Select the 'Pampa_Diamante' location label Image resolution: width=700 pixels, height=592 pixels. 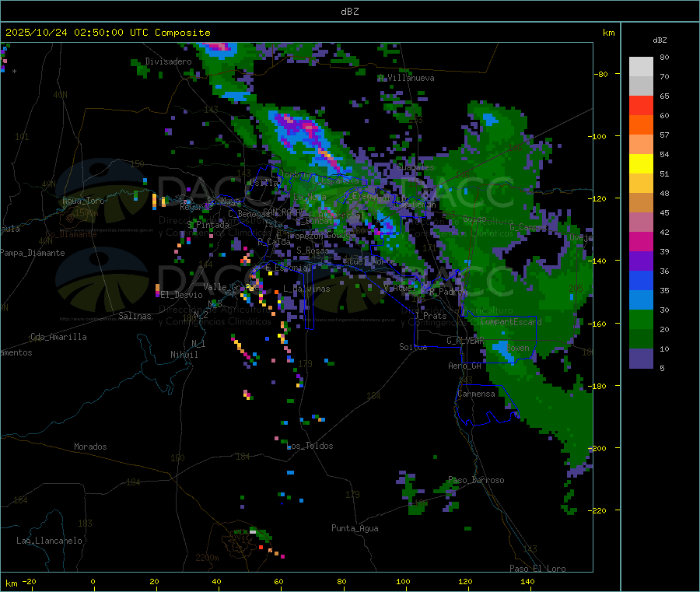pos(33,253)
